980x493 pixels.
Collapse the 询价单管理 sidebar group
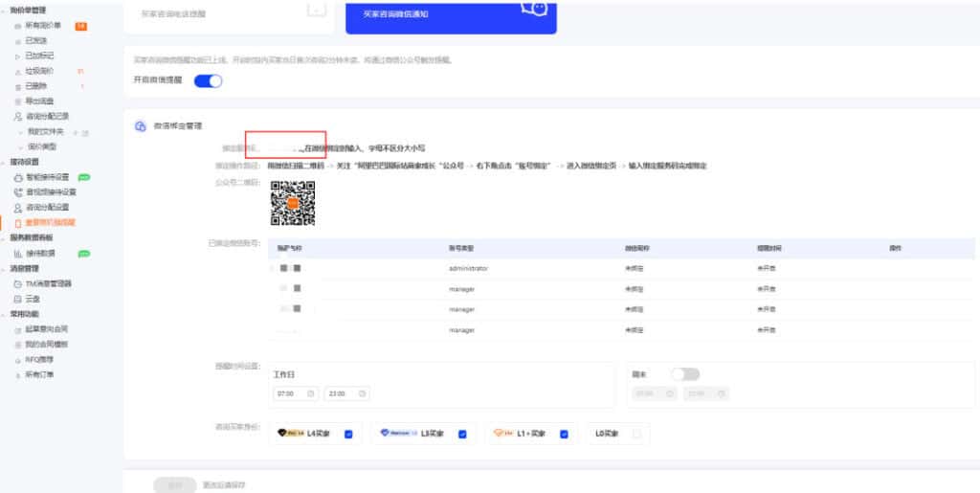coord(4,10)
